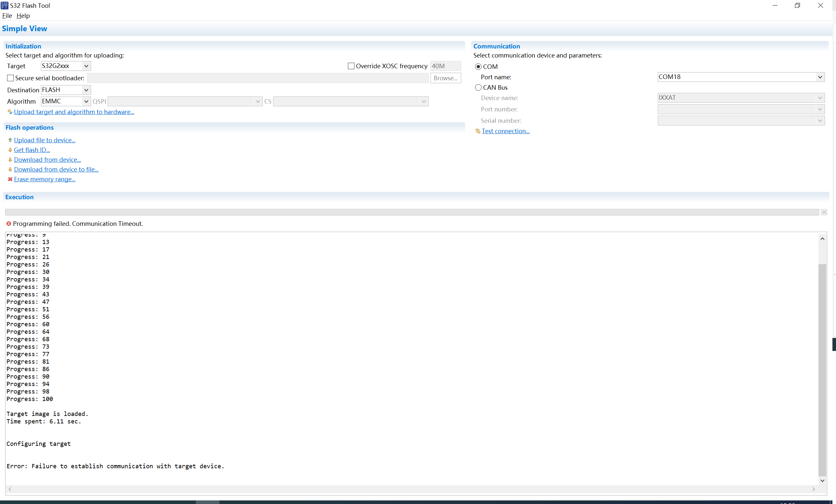
Task: Click the execution progress bar
Action: click(412, 212)
